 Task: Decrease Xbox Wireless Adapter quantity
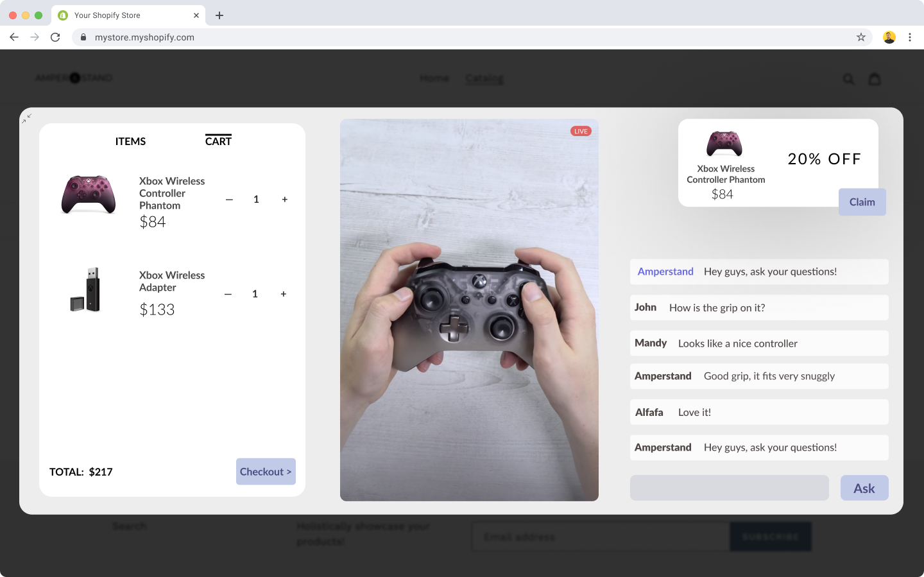tap(228, 294)
